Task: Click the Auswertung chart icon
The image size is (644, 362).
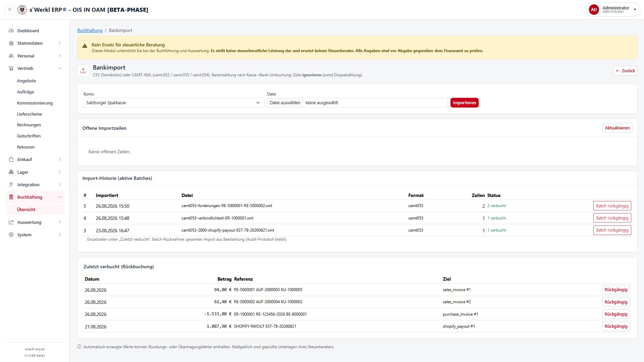Action: (x=11, y=222)
